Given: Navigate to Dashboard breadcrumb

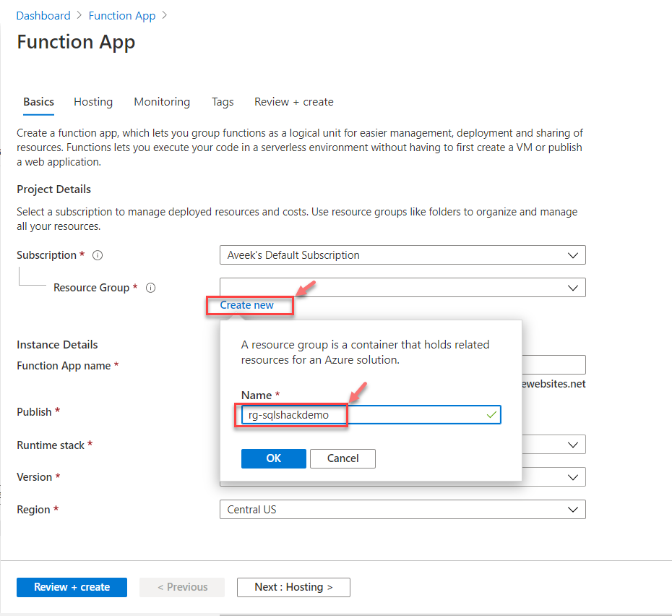Looking at the screenshot, I should 43,15.
